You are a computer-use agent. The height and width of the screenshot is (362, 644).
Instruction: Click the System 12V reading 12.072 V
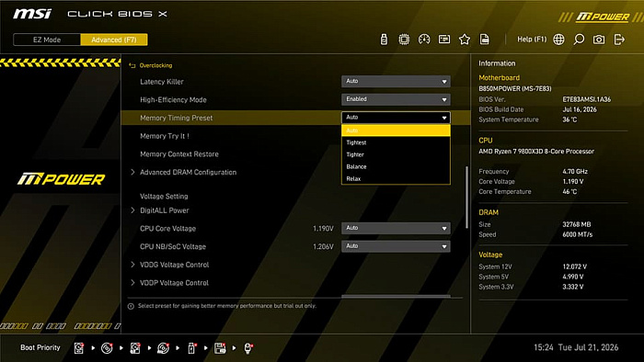[x=574, y=266]
